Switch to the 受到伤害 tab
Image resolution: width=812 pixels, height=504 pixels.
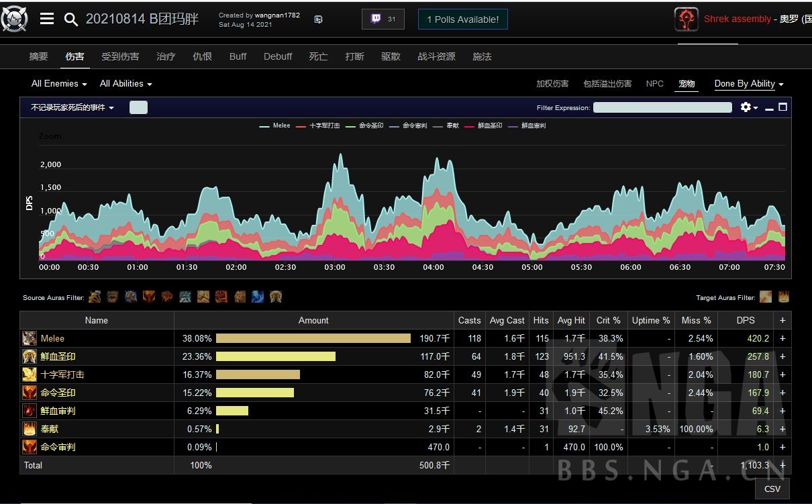120,56
